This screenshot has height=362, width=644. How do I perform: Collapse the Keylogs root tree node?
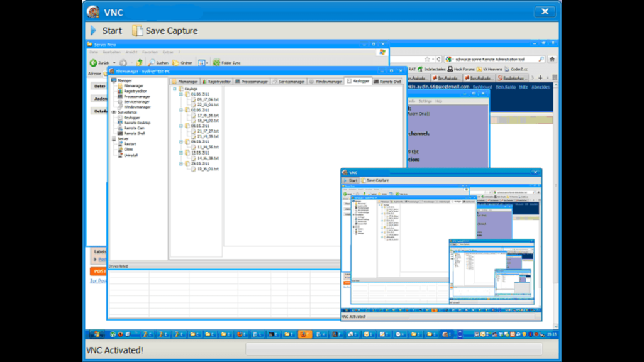(175, 89)
